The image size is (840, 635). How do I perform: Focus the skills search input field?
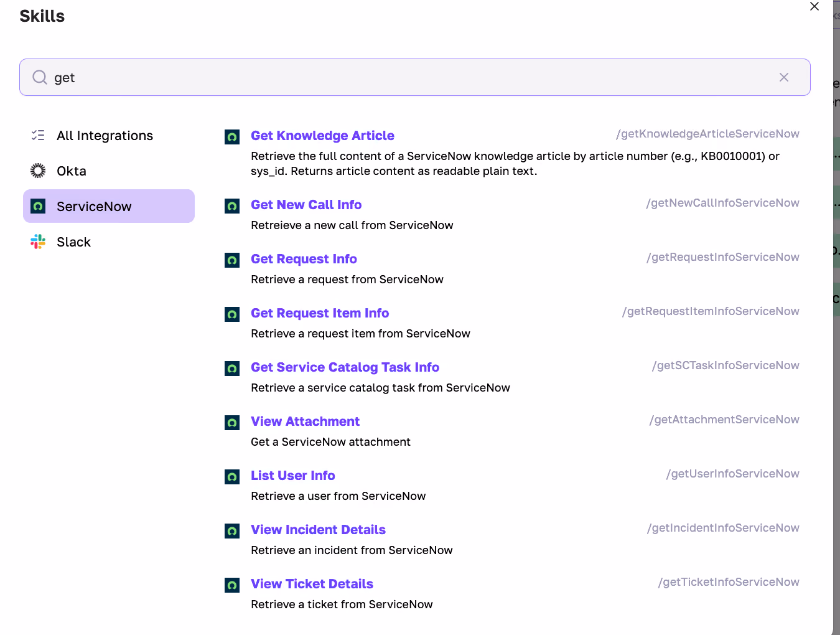coord(415,77)
